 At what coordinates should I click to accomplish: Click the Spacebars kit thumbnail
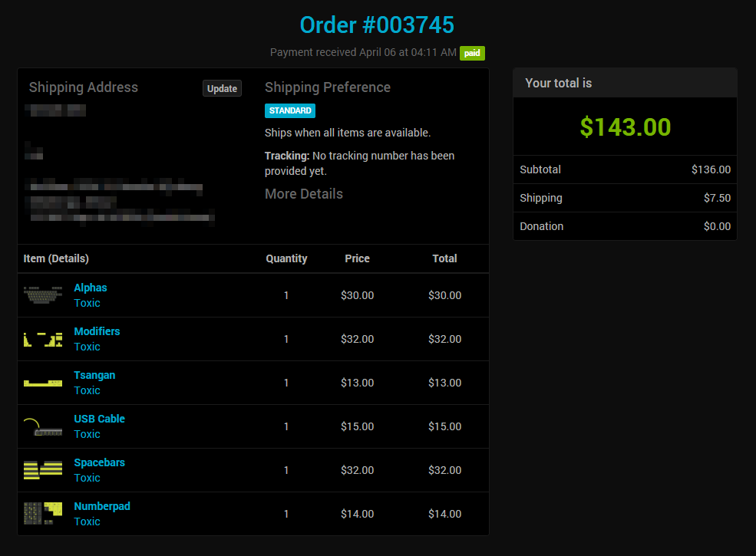click(43, 470)
